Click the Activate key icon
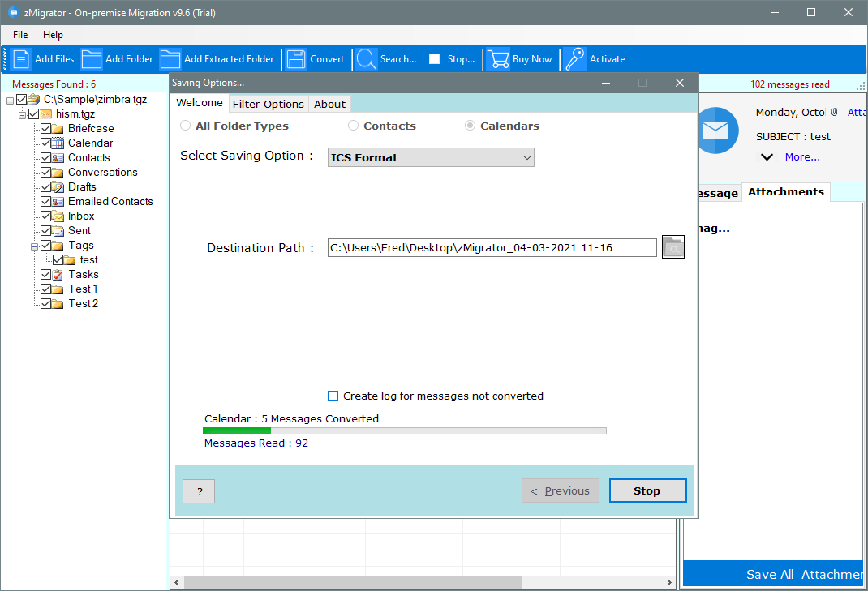 point(575,59)
